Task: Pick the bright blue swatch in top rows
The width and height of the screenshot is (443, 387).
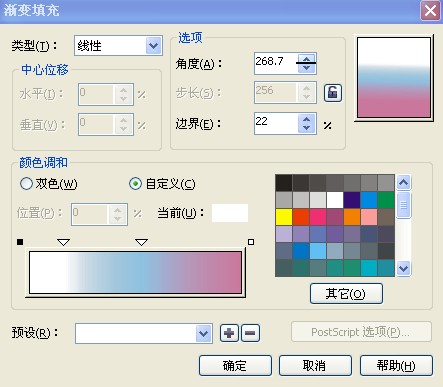Action: [369, 200]
